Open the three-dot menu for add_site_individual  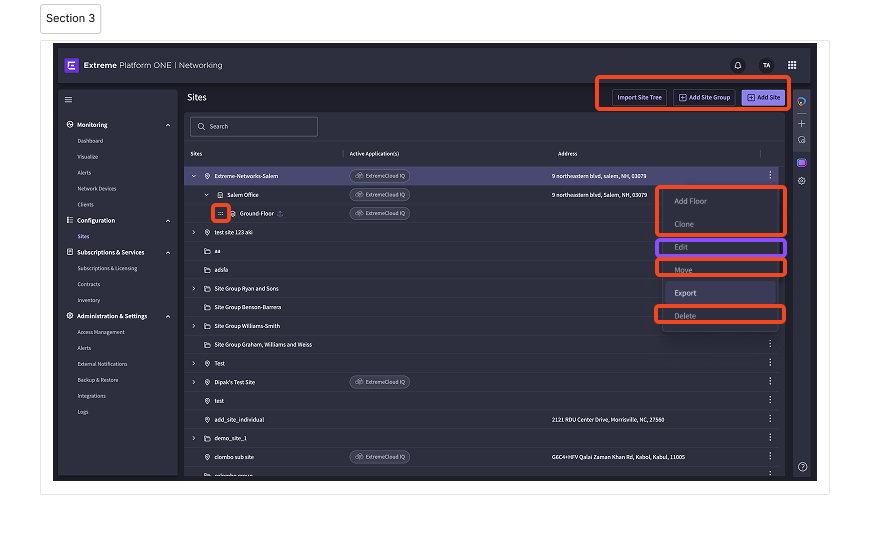(770, 419)
